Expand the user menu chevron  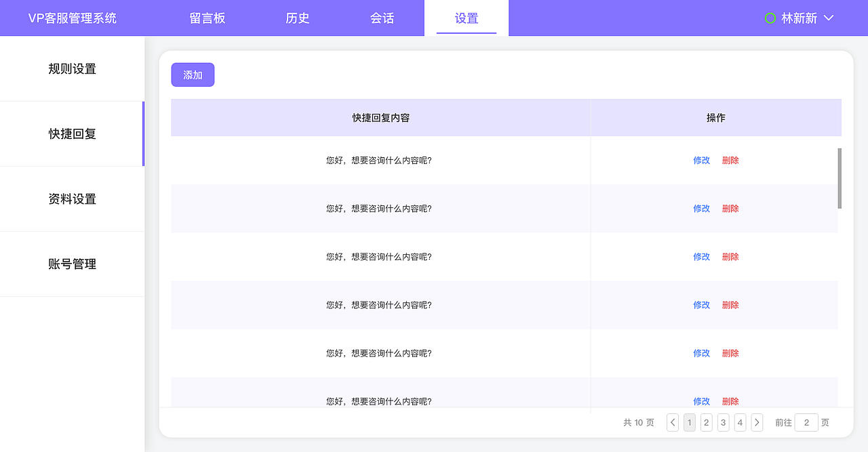click(828, 18)
